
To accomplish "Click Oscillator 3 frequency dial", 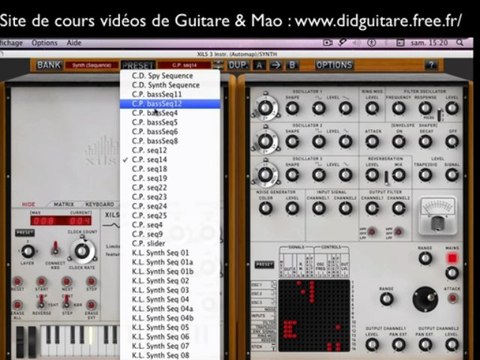I will (x=265, y=175).
